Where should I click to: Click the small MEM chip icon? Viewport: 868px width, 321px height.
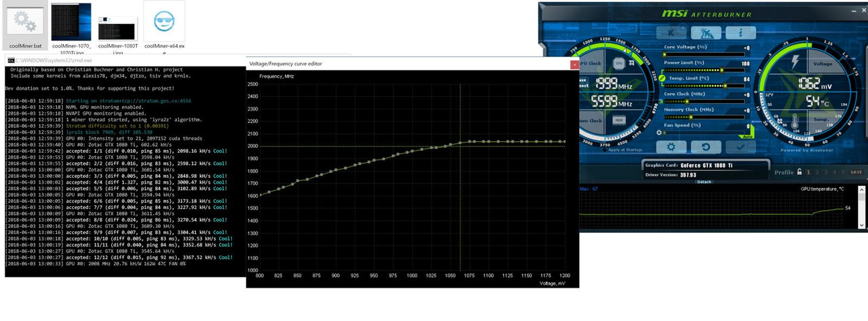click(x=618, y=120)
